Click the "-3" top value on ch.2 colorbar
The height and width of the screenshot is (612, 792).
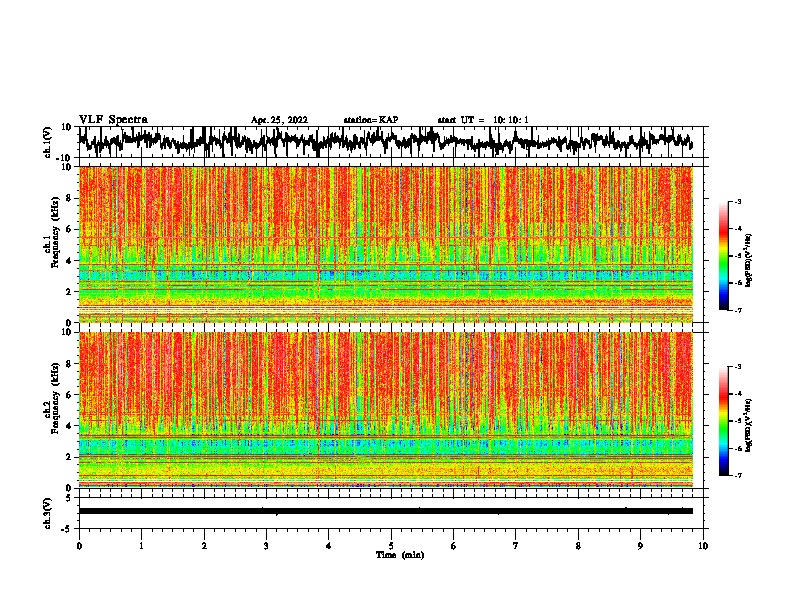point(738,367)
